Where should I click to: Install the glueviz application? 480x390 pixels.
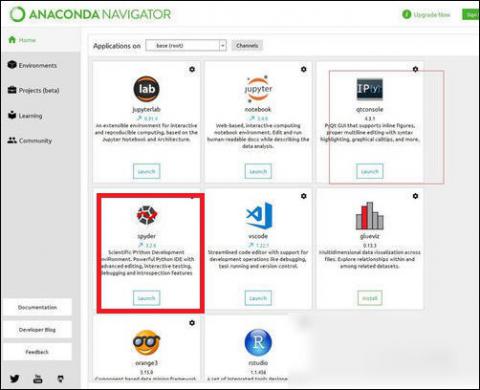coord(370,298)
